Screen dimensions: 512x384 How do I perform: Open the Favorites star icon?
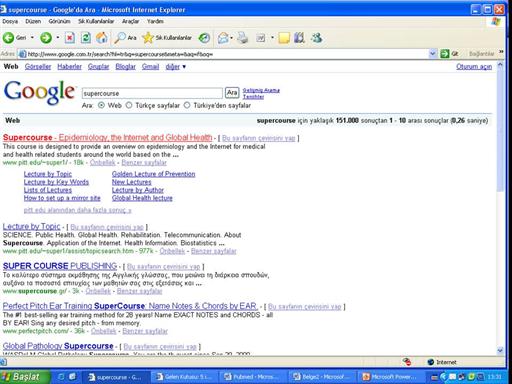click(148, 38)
